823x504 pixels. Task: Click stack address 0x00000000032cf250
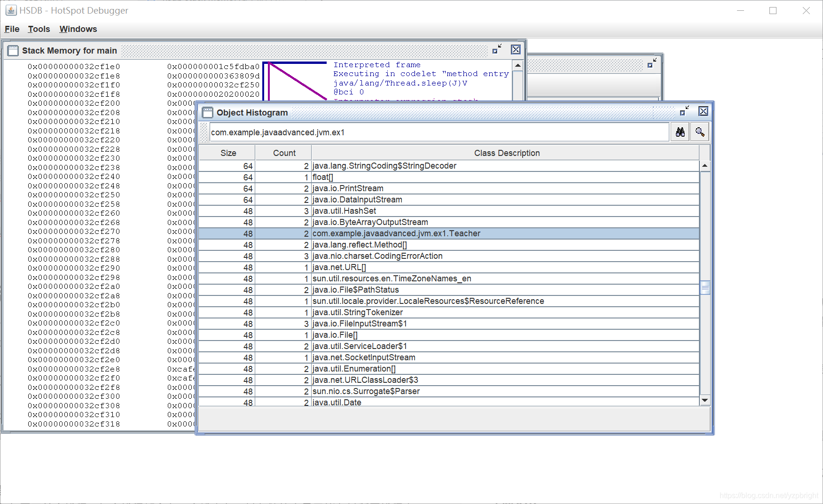coord(74,195)
